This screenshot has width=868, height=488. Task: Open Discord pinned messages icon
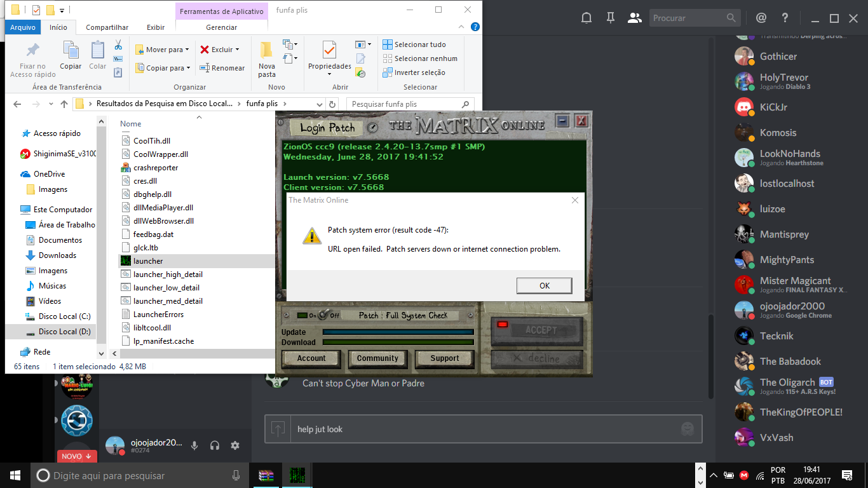pos(611,18)
